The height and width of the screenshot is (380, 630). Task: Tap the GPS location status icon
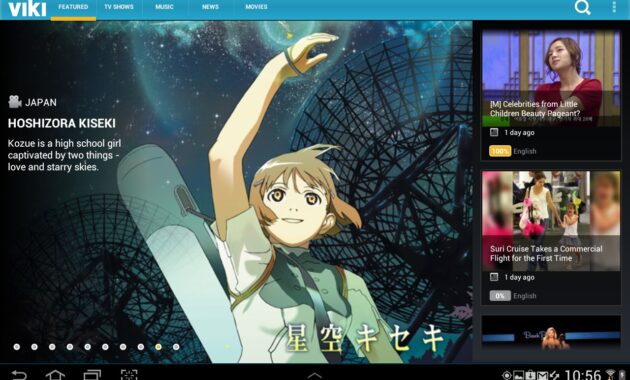507,376
